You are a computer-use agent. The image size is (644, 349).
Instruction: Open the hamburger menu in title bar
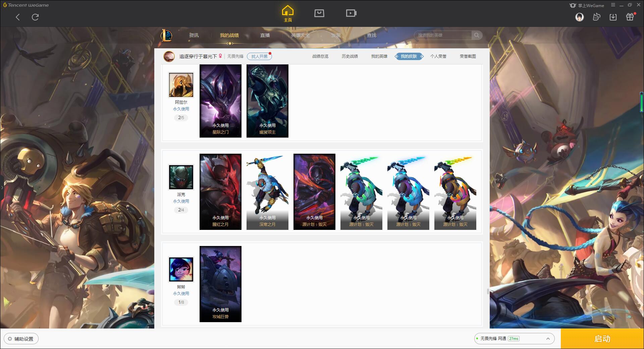click(x=613, y=5)
